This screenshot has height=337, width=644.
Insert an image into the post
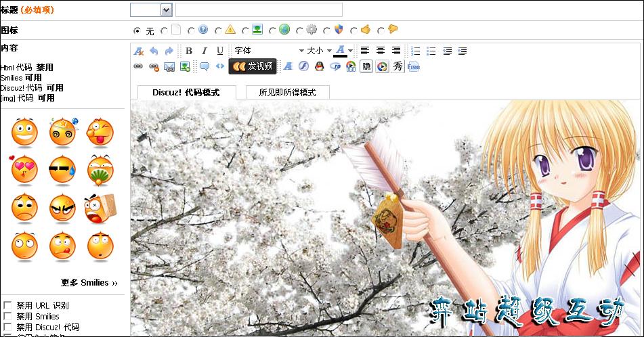[x=185, y=66]
